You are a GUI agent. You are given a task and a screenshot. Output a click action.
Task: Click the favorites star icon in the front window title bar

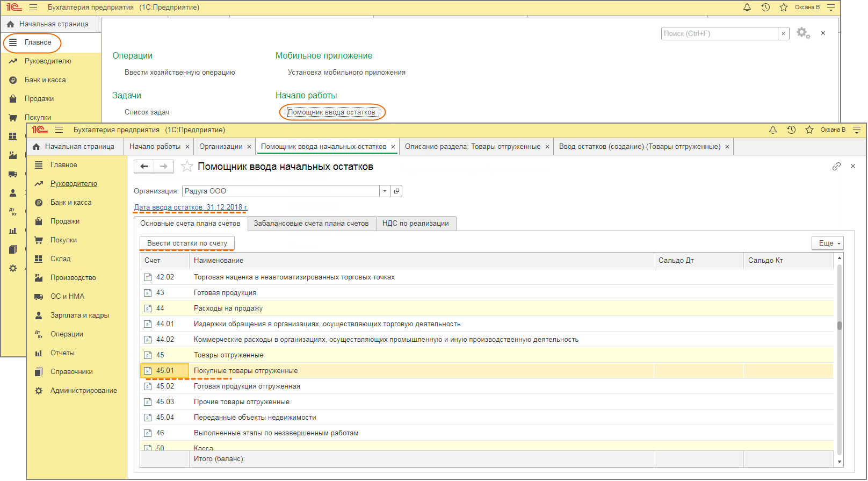tap(809, 130)
